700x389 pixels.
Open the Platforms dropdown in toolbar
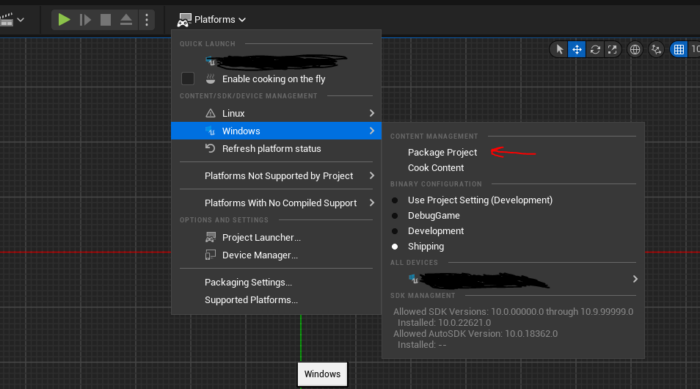[212, 20]
